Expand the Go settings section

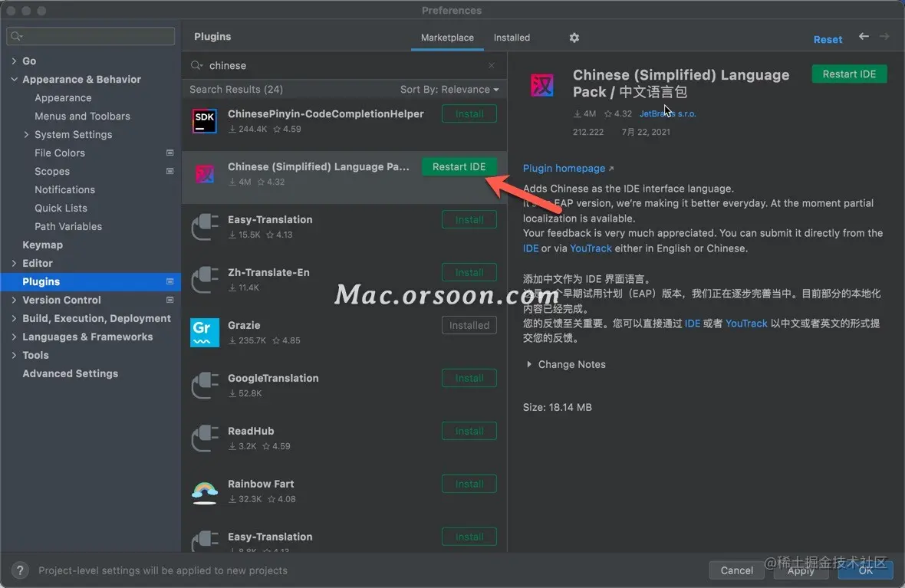coord(14,61)
